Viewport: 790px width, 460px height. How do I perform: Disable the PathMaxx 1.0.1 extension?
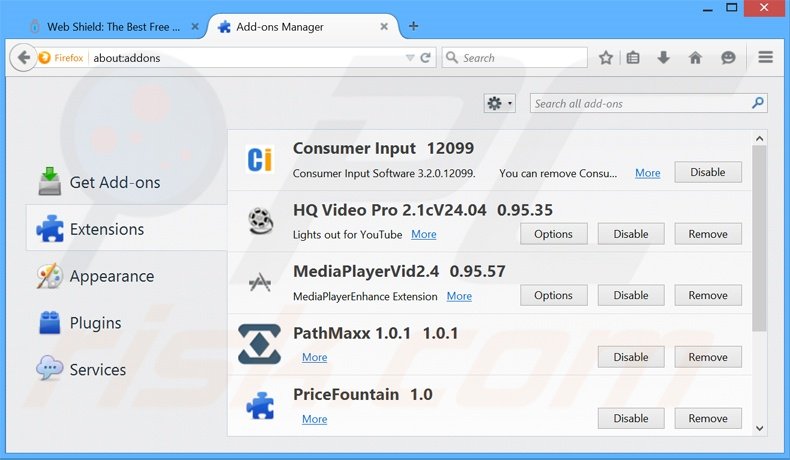tap(631, 357)
